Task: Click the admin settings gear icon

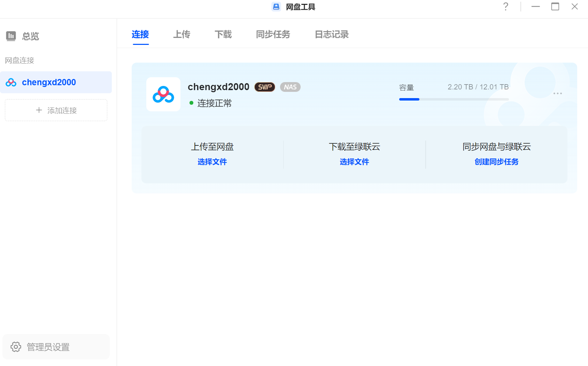Action: pos(16,347)
